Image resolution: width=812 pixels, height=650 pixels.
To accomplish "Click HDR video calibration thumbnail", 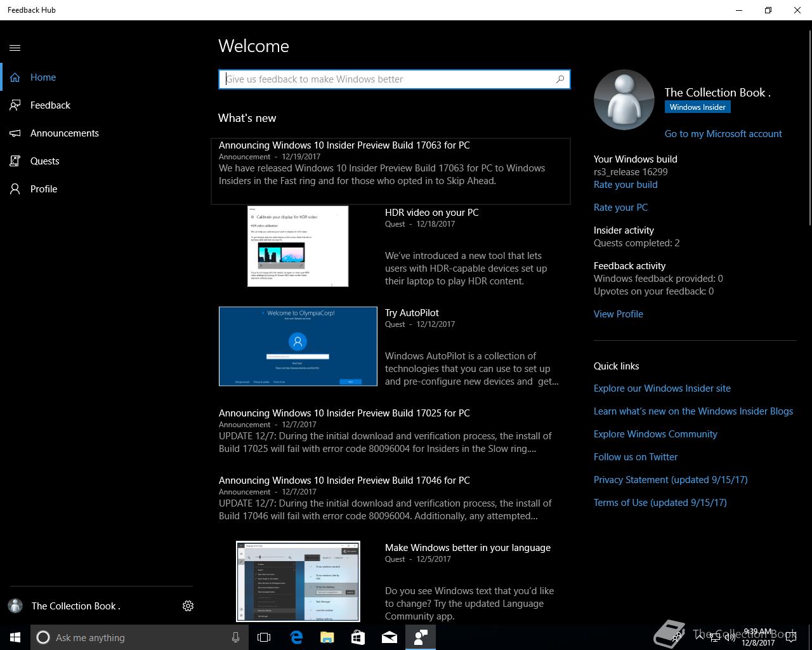I will 298,246.
